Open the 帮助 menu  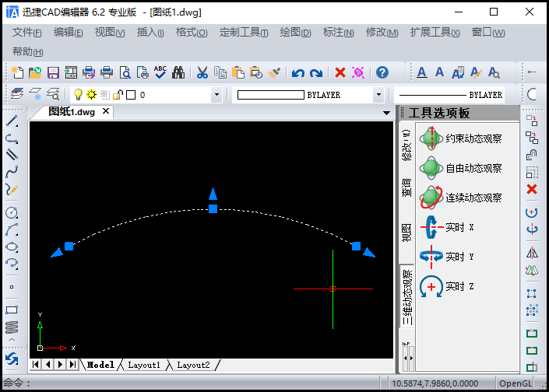(x=28, y=52)
